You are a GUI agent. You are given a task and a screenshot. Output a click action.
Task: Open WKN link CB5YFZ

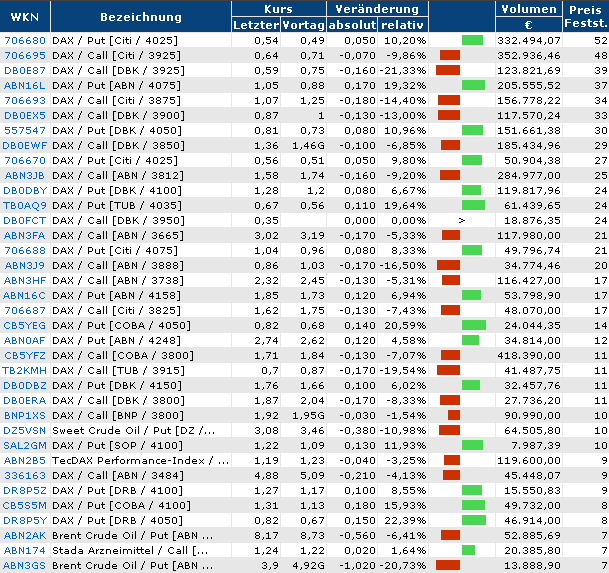point(25,355)
